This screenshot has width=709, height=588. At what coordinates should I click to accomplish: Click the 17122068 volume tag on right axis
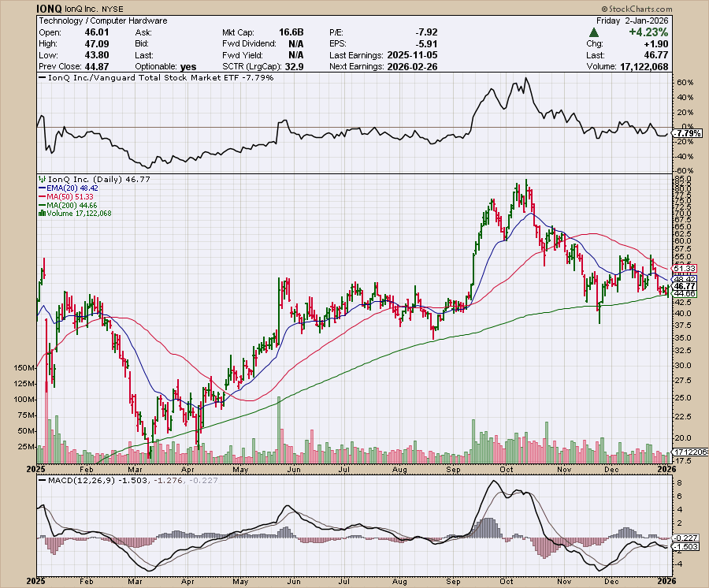690,452
